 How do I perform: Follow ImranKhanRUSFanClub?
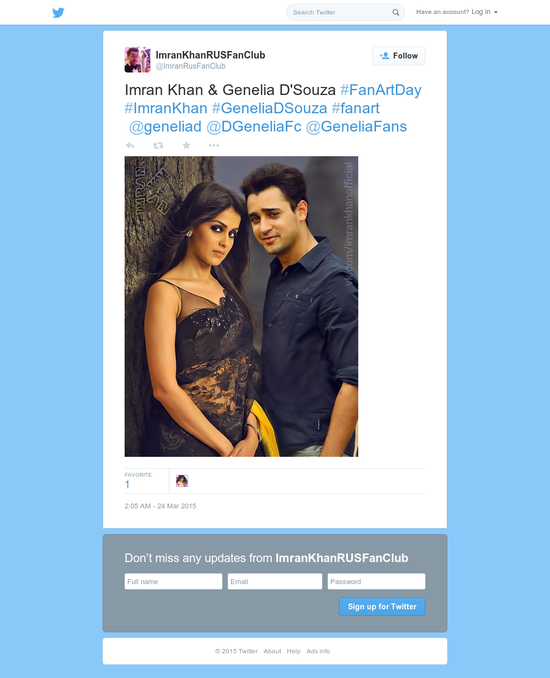click(x=399, y=56)
